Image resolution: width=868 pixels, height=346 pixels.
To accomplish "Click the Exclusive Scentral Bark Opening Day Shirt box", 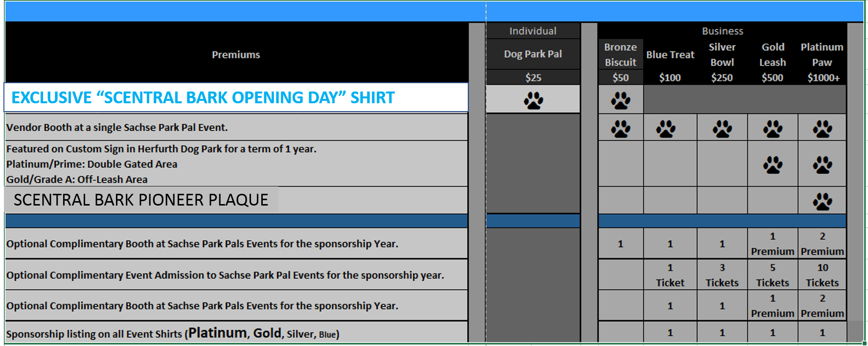I will [236, 97].
